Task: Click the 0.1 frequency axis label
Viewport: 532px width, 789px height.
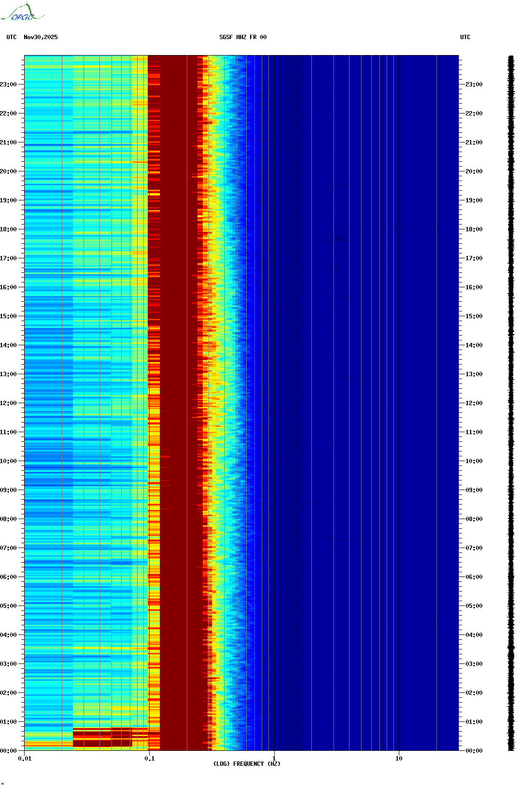Action: click(x=149, y=759)
